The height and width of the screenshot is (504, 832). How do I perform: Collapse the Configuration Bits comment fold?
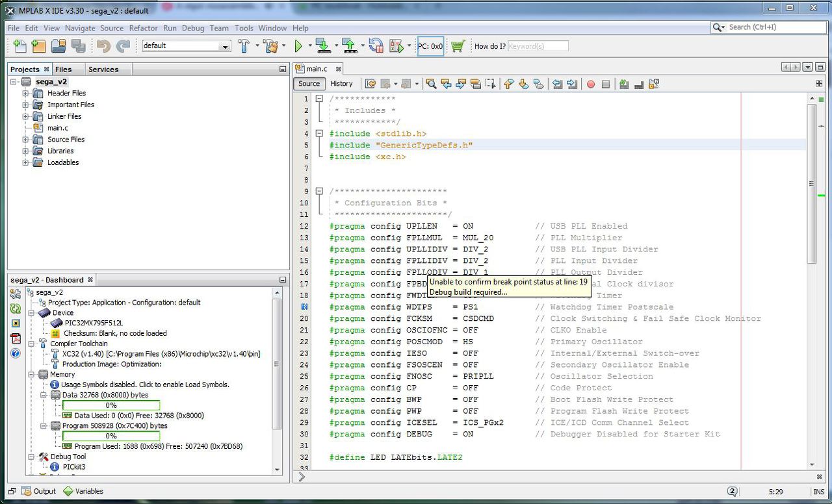319,192
